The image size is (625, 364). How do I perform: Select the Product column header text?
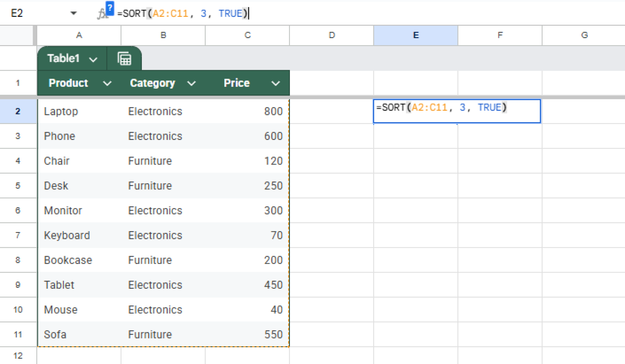click(x=68, y=83)
